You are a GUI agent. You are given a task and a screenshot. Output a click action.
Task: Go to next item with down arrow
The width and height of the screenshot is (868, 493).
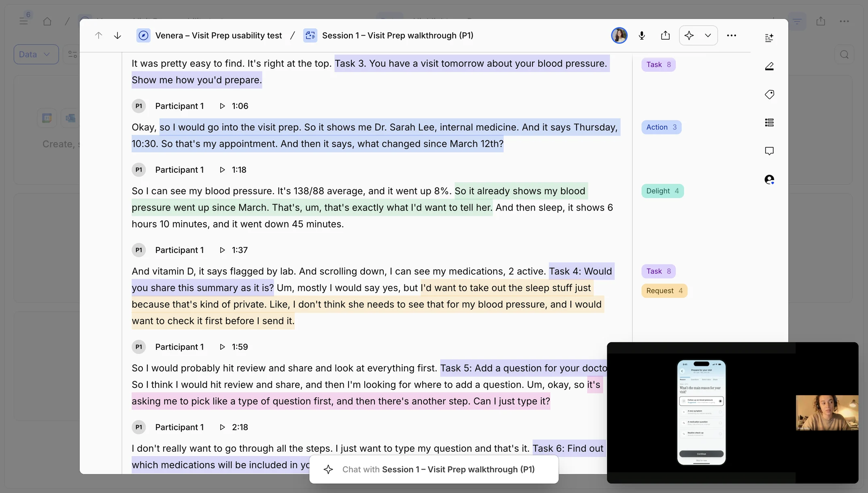[117, 36]
